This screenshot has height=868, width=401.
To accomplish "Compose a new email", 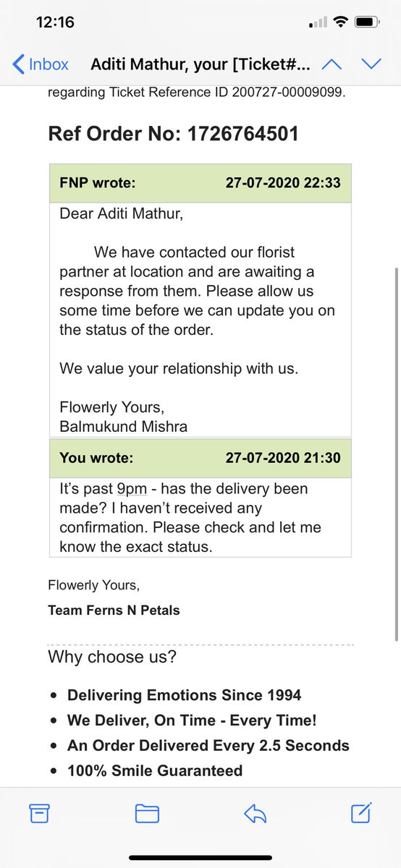I will click(361, 812).
